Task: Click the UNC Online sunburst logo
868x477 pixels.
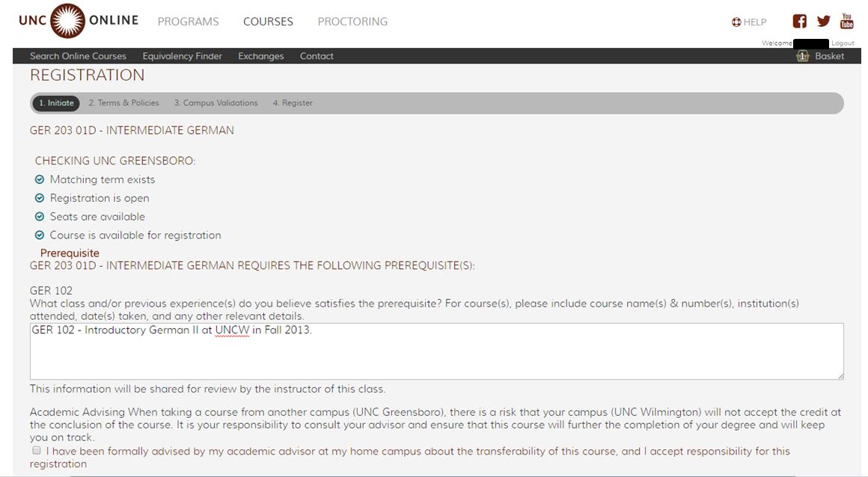Action: tap(68, 21)
